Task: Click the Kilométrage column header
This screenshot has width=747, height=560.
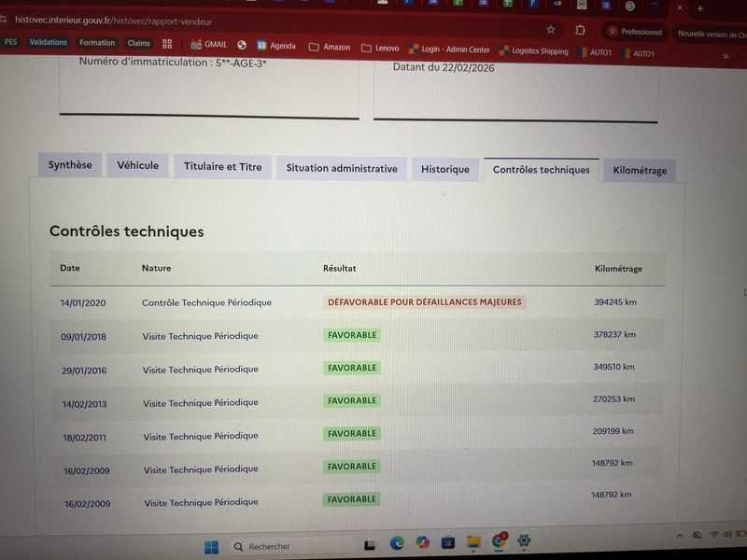Action: (x=618, y=269)
